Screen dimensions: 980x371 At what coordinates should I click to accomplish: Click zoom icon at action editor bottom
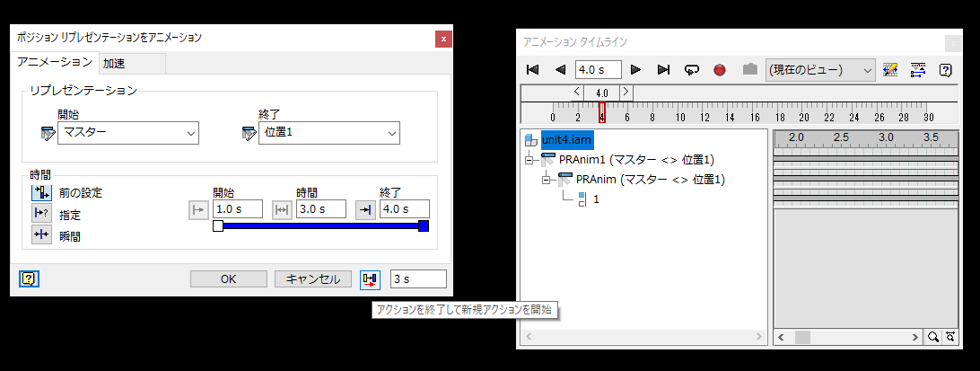pos(932,337)
